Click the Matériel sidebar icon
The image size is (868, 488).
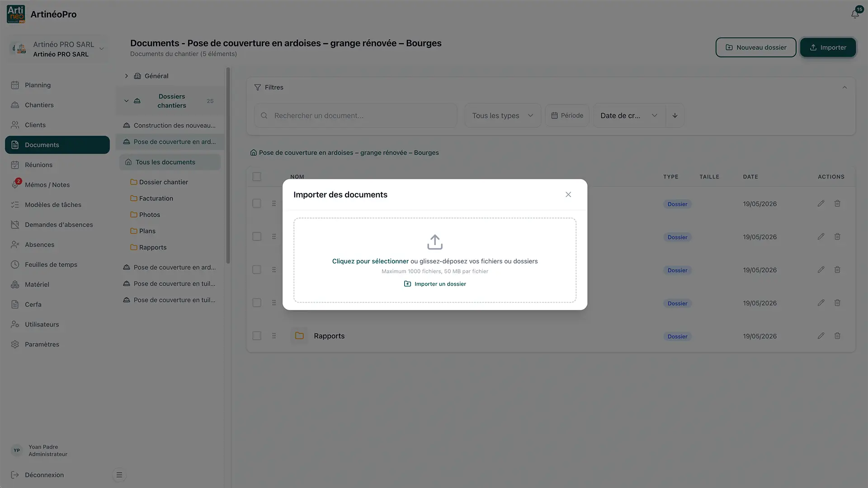tap(15, 284)
